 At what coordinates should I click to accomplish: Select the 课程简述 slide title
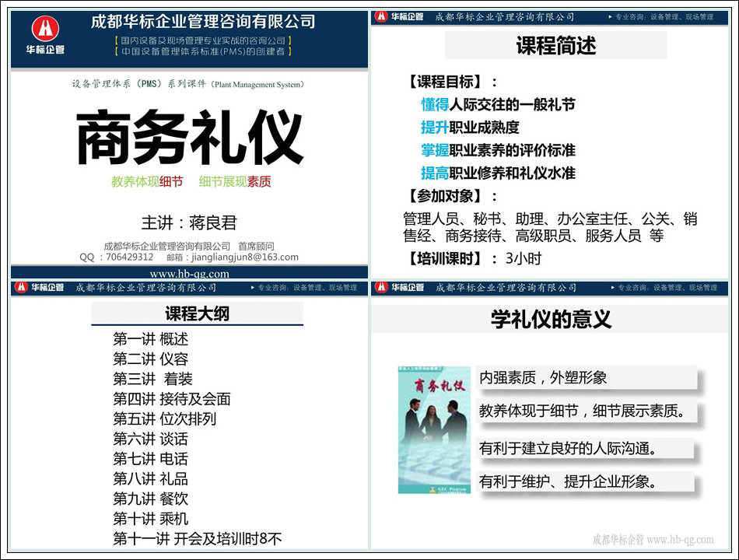click(x=555, y=46)
